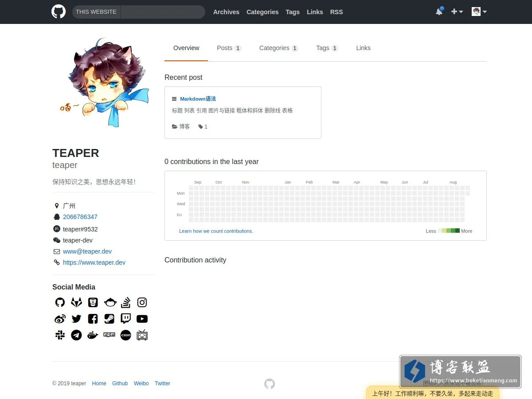Open the Markdown语法 recent post
Image resolution: width=532 pixels, height=399 pixels.
pos(198,99)
